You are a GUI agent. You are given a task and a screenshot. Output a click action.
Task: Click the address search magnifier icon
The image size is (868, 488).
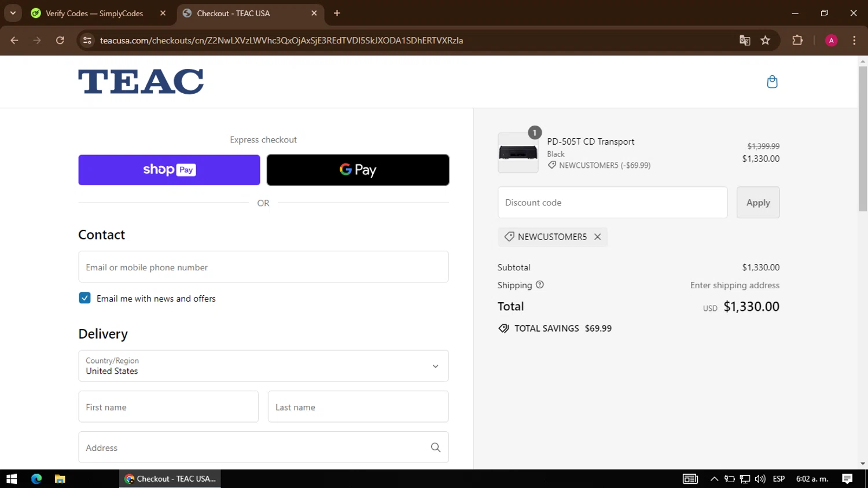tap(436, 447)
